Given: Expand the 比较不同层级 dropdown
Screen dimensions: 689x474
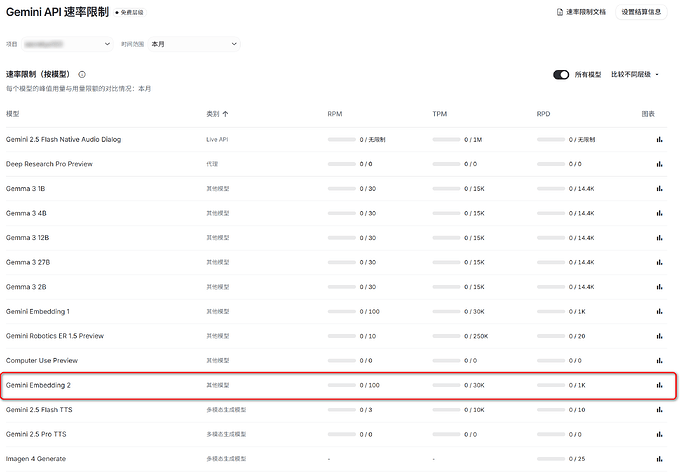Looking at the screenshot, I should click(635, 75).
